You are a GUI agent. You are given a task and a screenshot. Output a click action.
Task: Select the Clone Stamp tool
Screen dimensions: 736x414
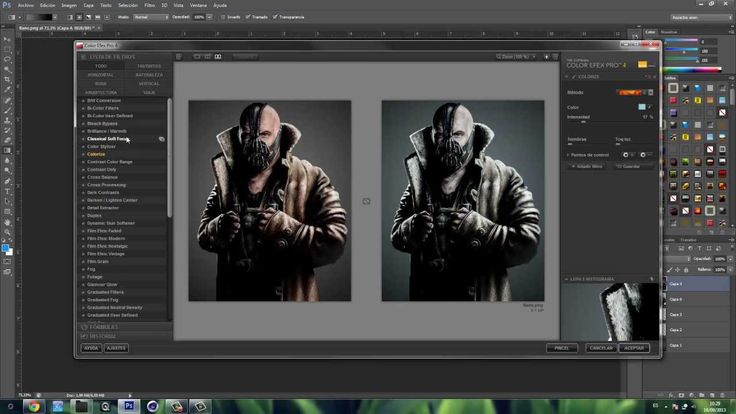coord(7,121)
